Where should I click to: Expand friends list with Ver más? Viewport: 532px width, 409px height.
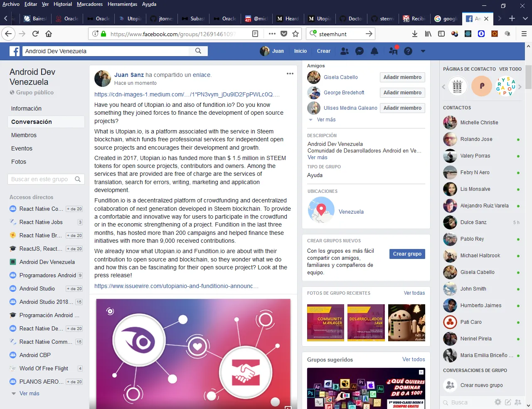[326, 120]
